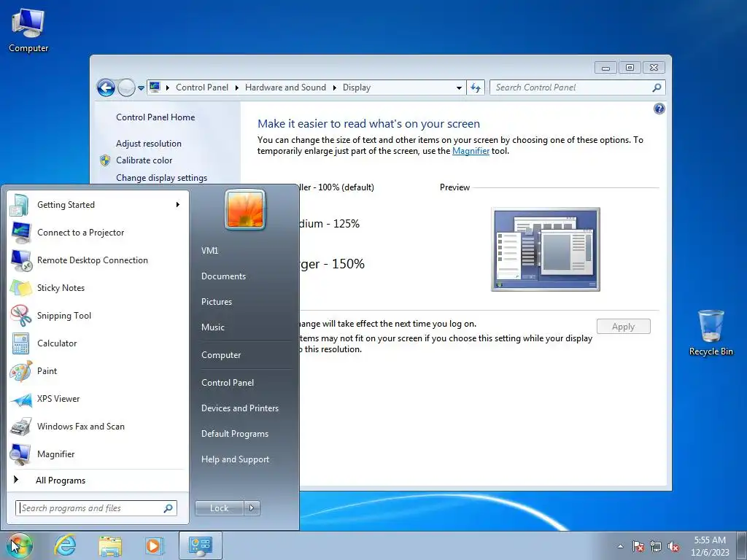Open Windows Explorer from the taskbar
Image resolution: width=747 pixels, height=560 pixels.
(110, 545)
